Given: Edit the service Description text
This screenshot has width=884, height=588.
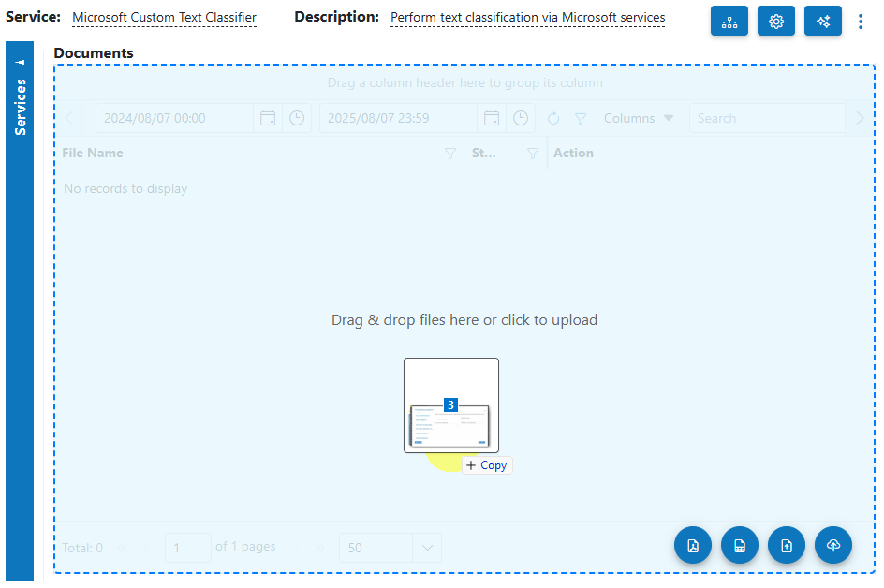Looking at the screenshot, I should (527, 17).
